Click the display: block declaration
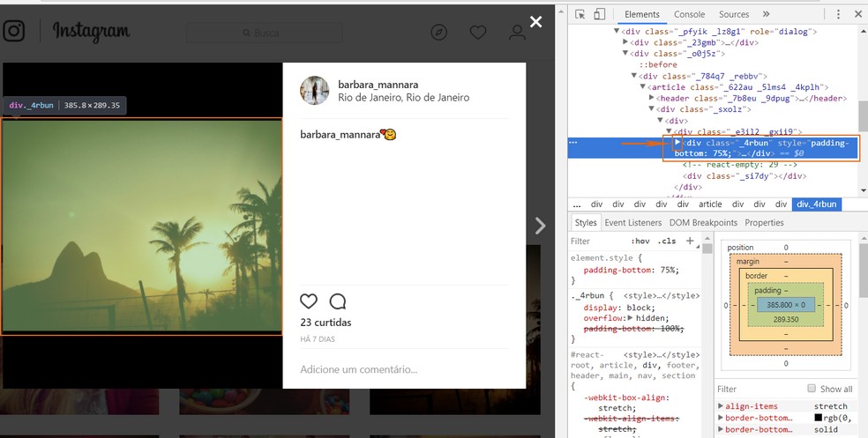 pyautogui.click(x=619, y=308)
